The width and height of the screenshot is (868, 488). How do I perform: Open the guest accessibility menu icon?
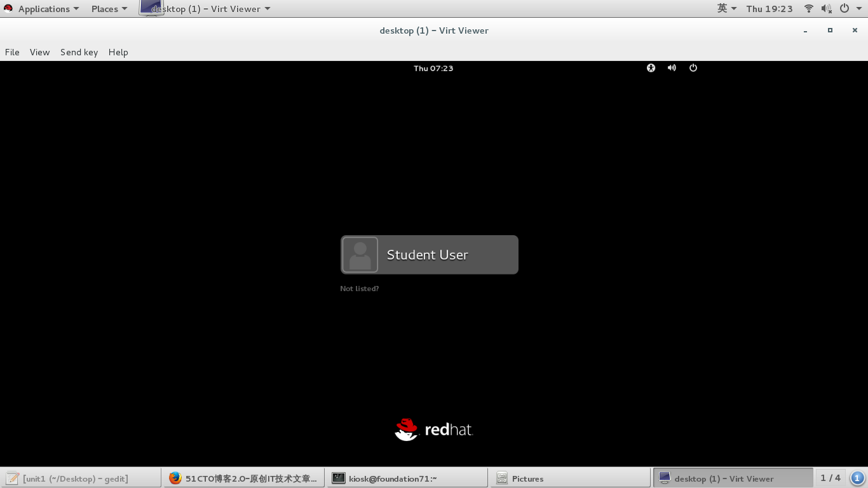tap(651, 68)
